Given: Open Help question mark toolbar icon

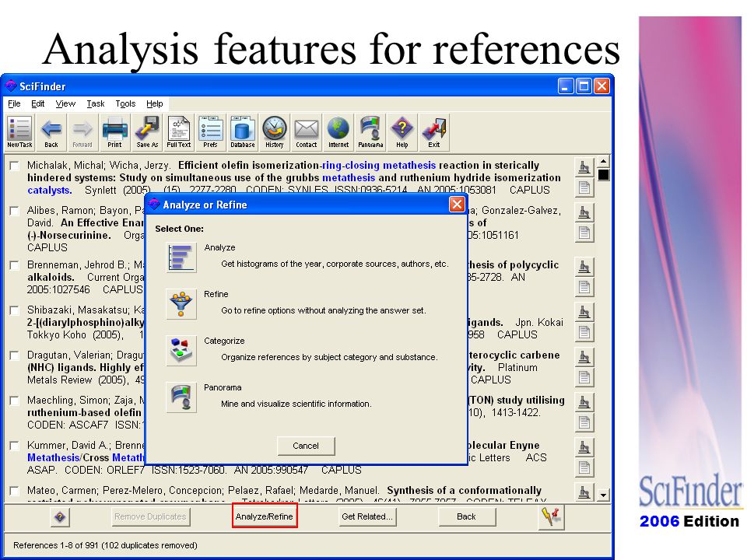Looking at the screenshot, I should pyautogui.click(x=402, y=132).
